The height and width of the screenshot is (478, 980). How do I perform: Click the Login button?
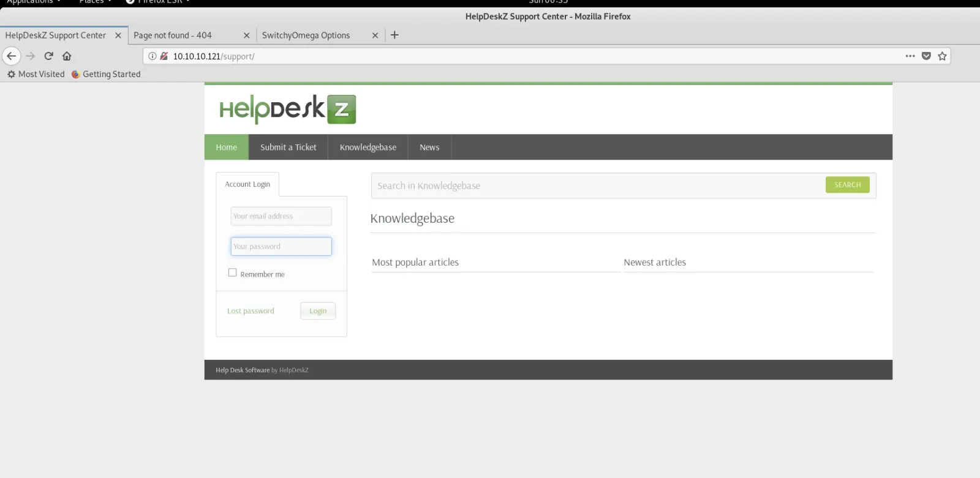pyautogui.click(x=318, y=311)
